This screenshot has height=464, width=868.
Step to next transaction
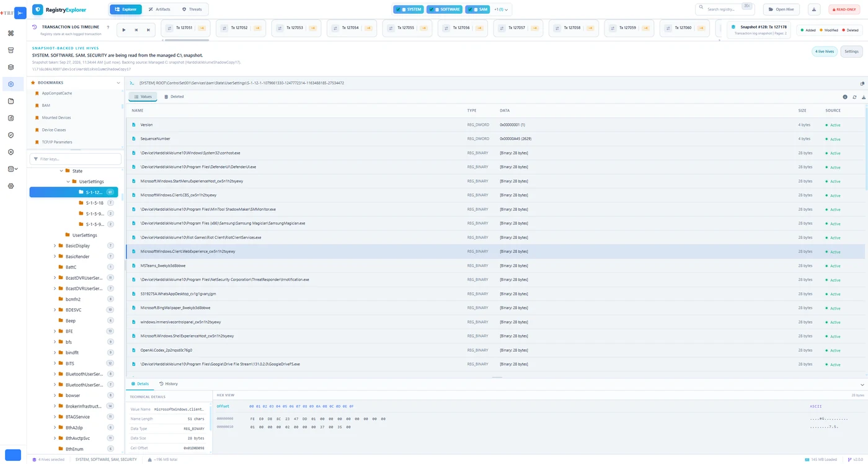(x=148, y=30)
